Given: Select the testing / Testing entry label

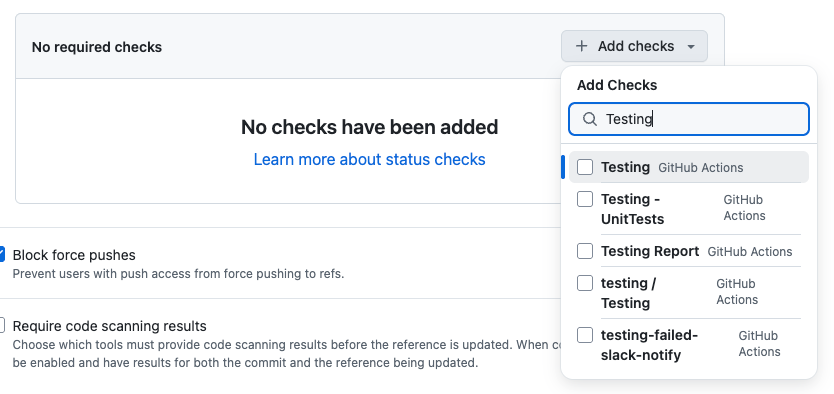Looking at the screenshot, I should coord(628,293).
